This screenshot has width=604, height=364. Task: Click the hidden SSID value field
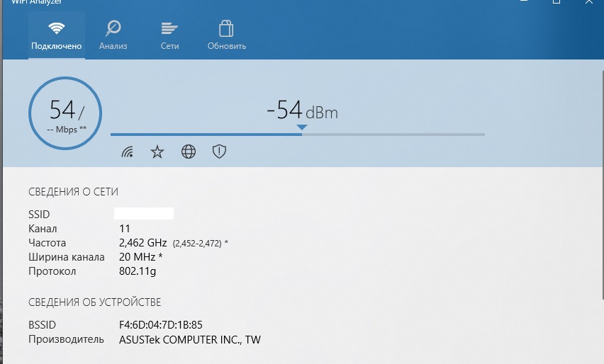point(144,214)
